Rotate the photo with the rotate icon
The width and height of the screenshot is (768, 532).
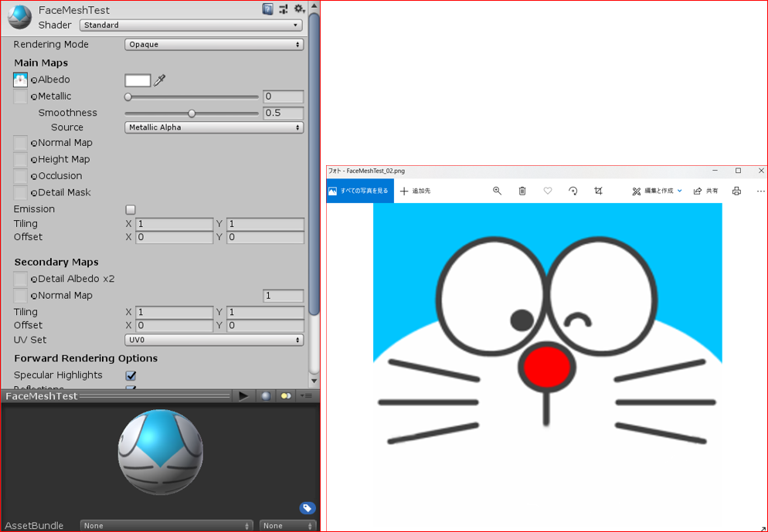click(x=573, y=191)
